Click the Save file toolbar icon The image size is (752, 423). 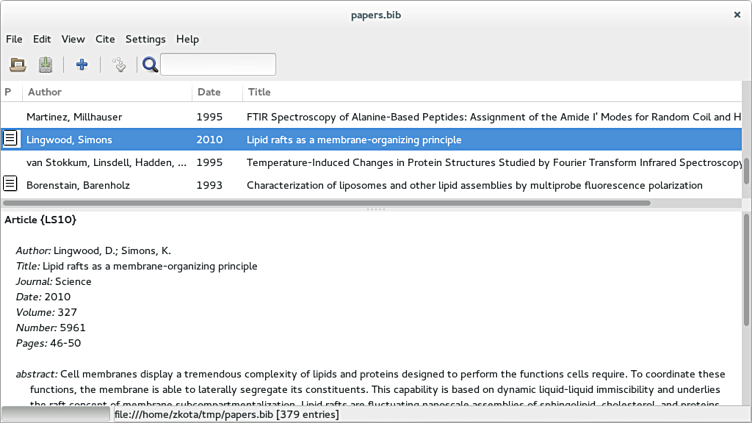point(45,65)
